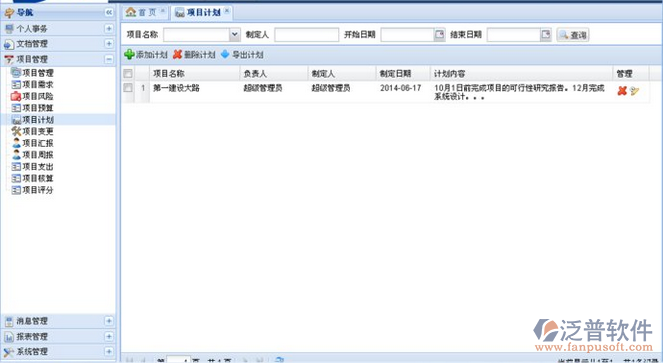Click the 导出计划 export icon
This screenshot has width=663, height=363.
click(x=225, y=54)
